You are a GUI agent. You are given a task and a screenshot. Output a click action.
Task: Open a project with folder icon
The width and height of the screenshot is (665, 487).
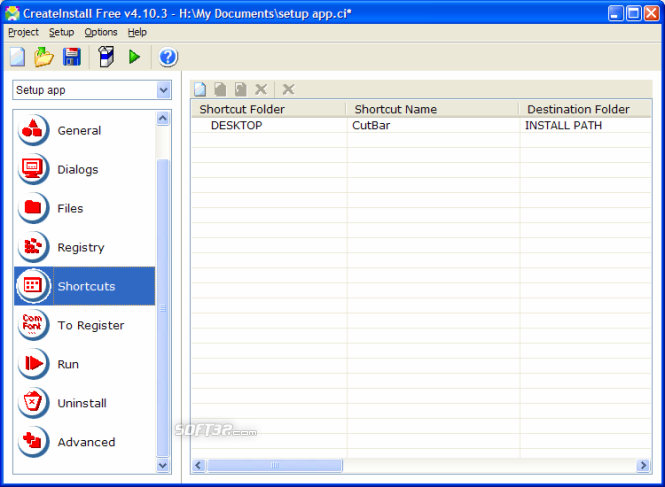click(x=44, y=57)
